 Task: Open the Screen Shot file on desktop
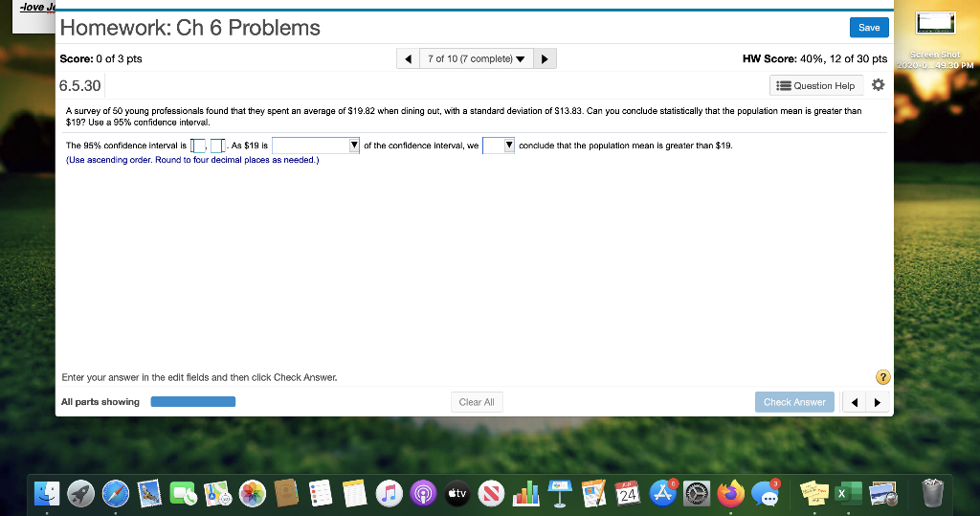(935, 39)
